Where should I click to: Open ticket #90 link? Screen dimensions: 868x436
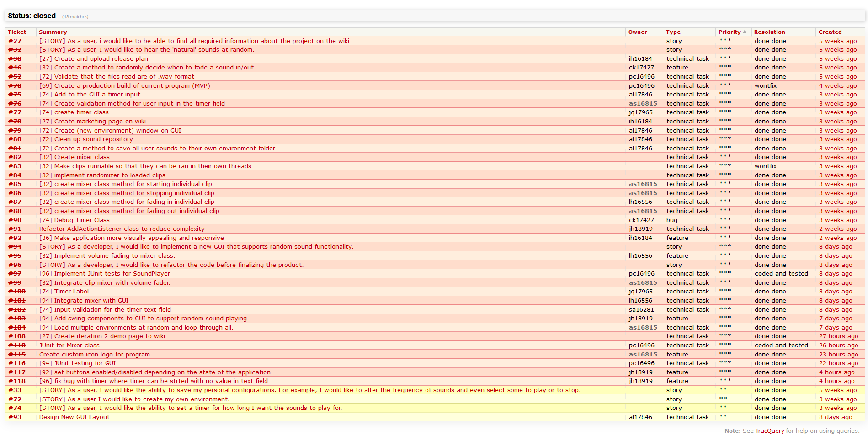(x=15, y=220)
